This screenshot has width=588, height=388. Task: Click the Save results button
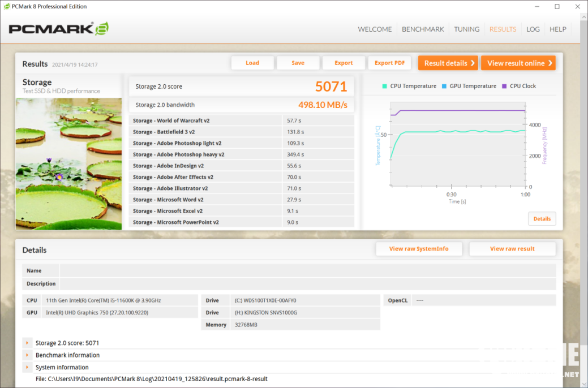pos(298,63)
